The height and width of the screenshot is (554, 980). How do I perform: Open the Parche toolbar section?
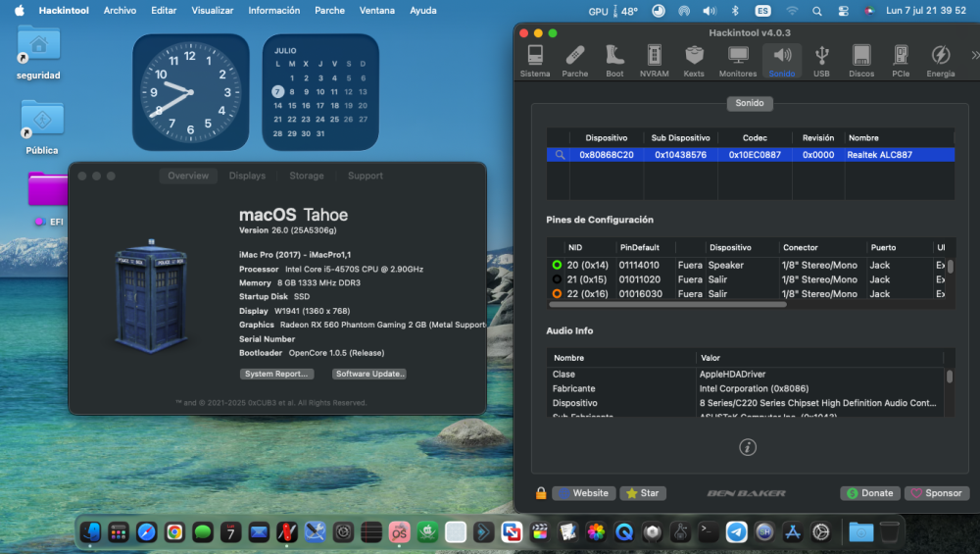(x=575, y=61)
